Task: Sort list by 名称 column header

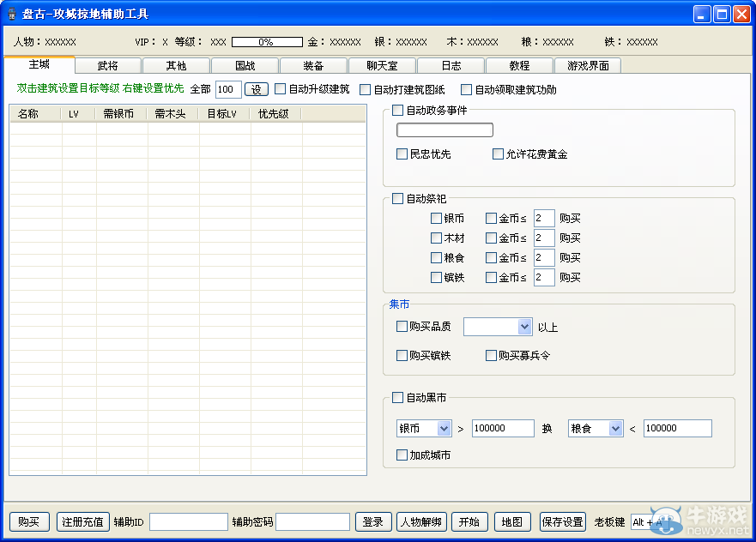Action: pos(36,114)
